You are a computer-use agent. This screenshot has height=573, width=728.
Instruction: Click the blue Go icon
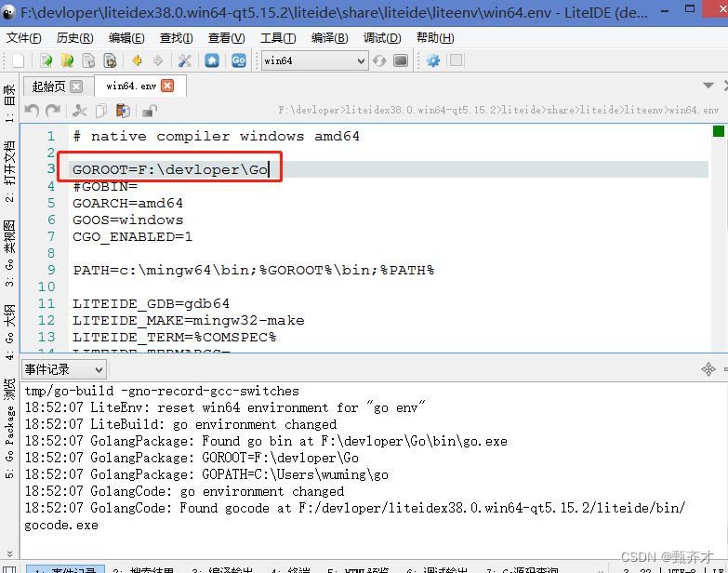(239, 60)
